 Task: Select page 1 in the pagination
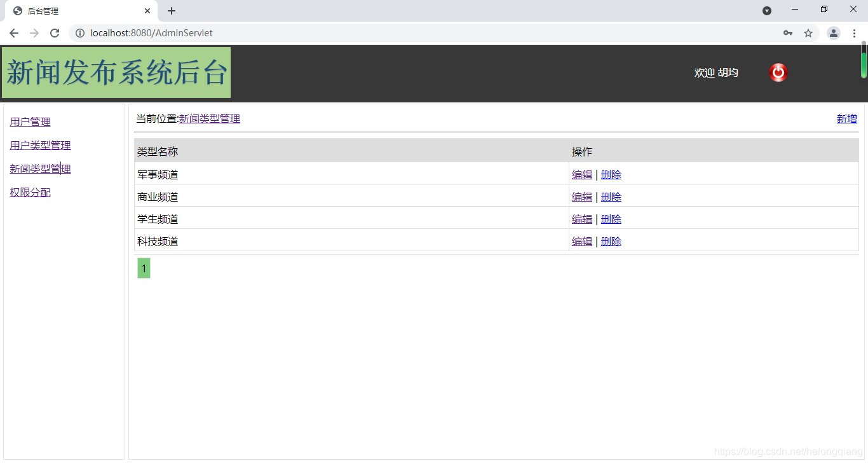click(143, 268)
